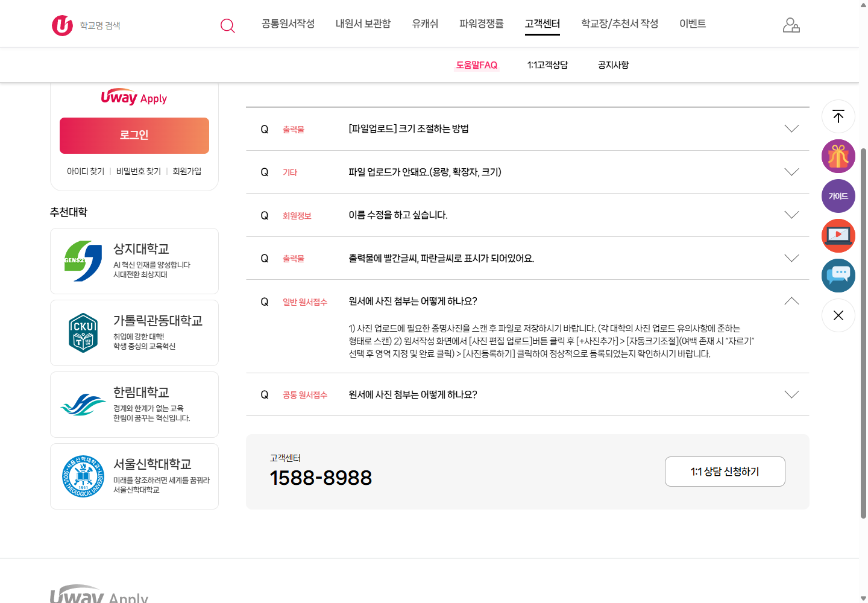Switch to the 공지사항 tab
This screenshot has height=603, width=868.
click(613, 65)
